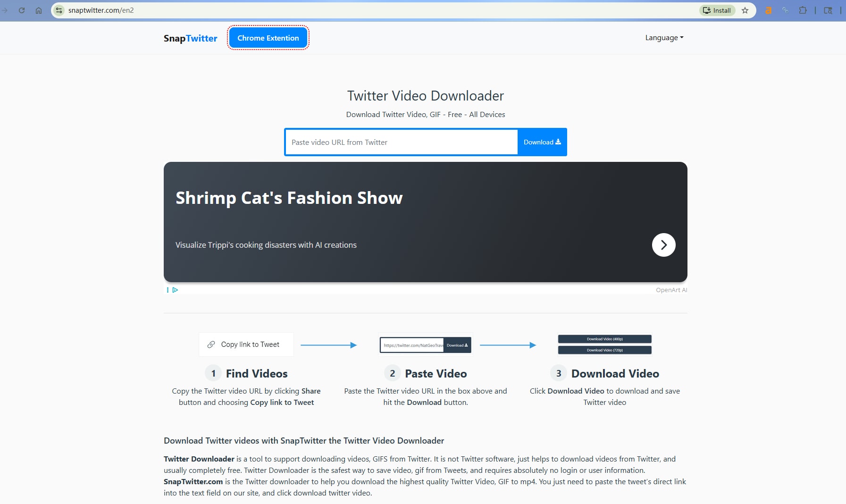Go to the browser home page
Viewport: 846px width, 504px height.
pos(39,10)
